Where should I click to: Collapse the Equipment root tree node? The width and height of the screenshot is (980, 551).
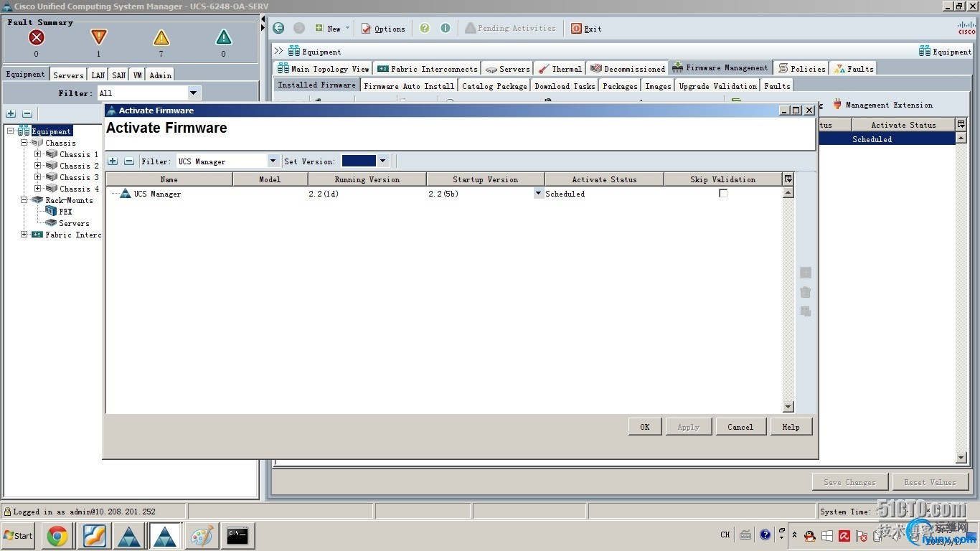point(10,131)
